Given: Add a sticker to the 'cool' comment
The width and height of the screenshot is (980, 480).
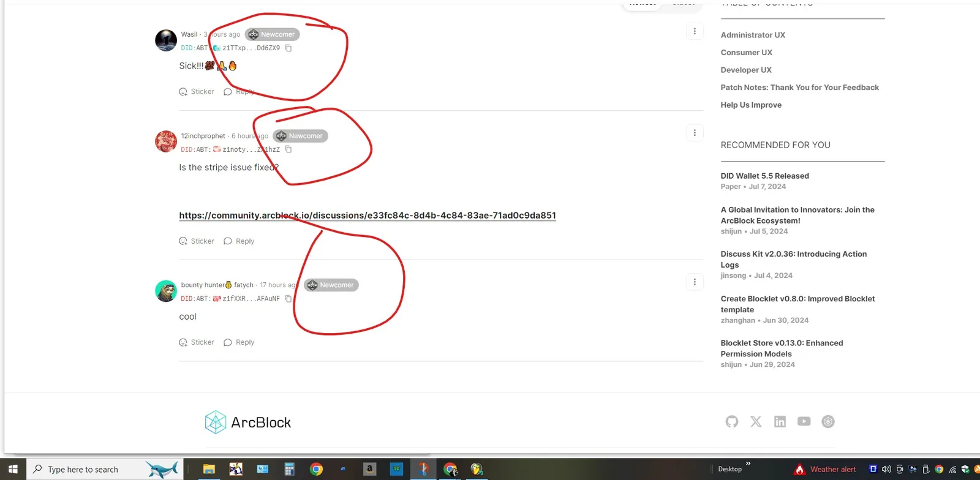Looking at the screenshot, I should coord(197,342).
